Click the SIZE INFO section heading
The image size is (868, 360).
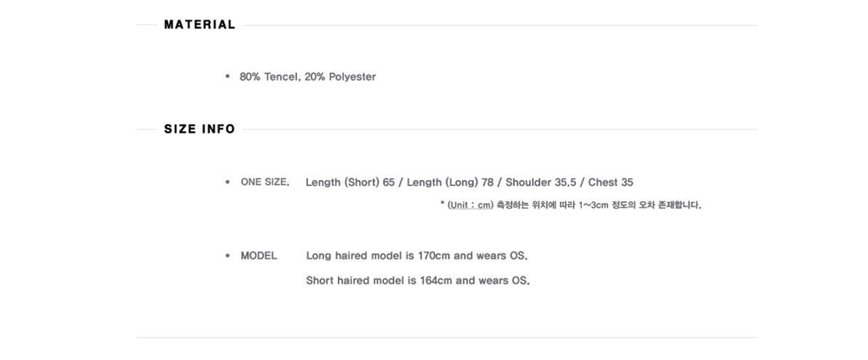200,129
